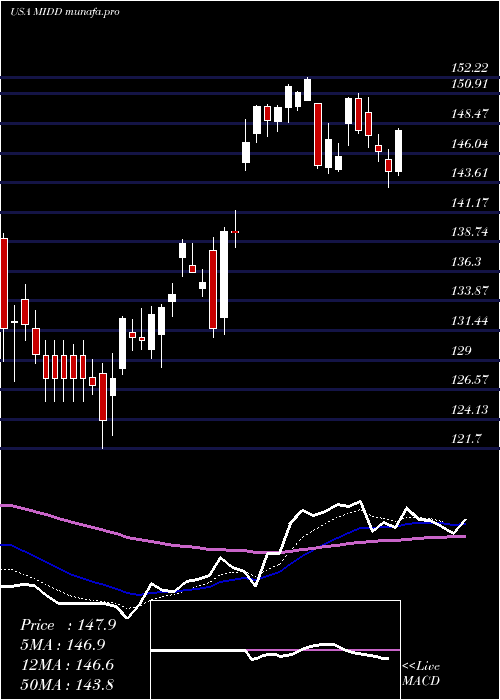Select the 143.61 price axis label
This screenshot has height=700, width=500.
(469, 173)
